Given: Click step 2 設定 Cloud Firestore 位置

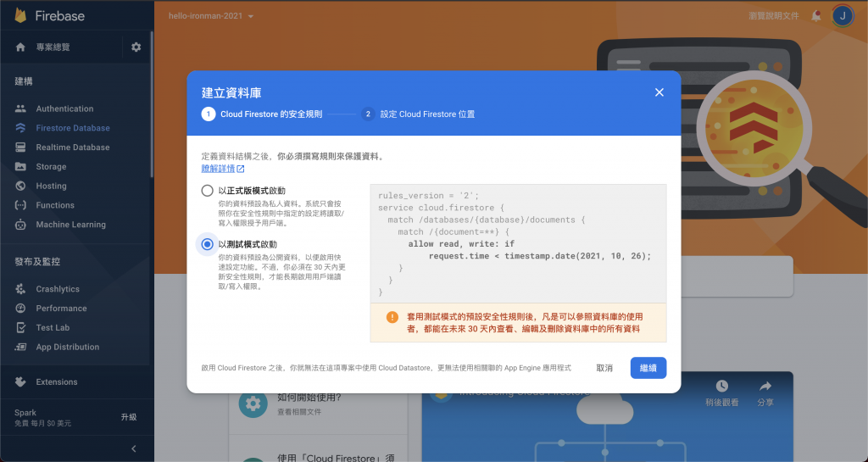Looking at the screenshot, I should click(x=418, y=114).
